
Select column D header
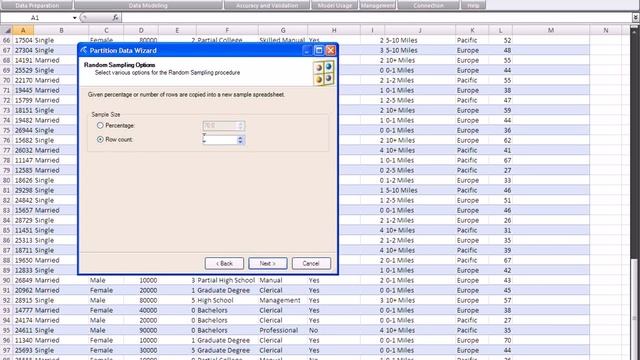pos(141,30)
